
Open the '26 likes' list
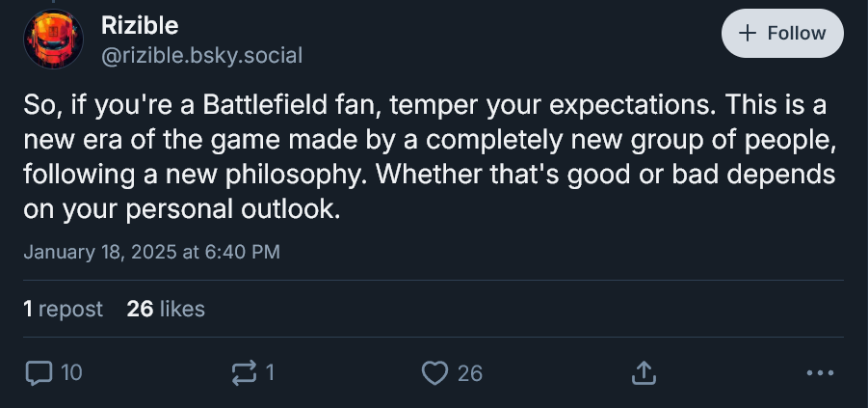click(x=166, y=309)
